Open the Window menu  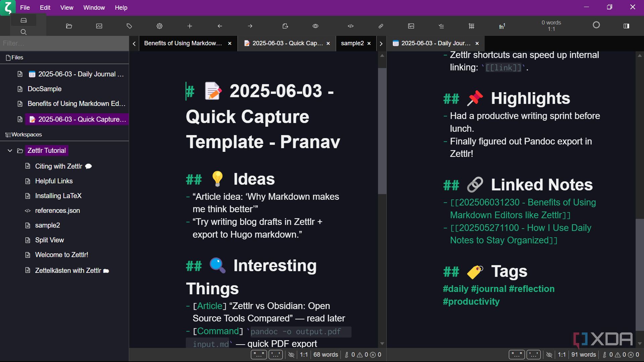click(94, 7)
